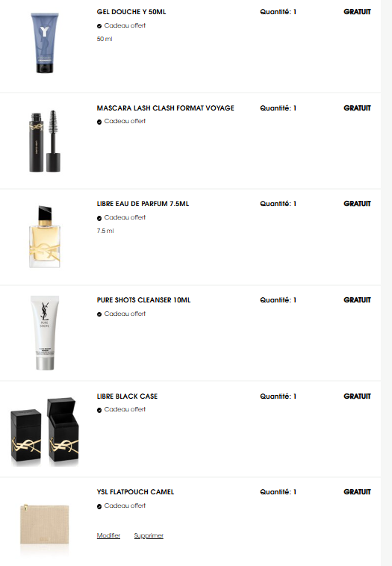Click the check icon under Libre Eau de Parfum

[x=99, y=218]
